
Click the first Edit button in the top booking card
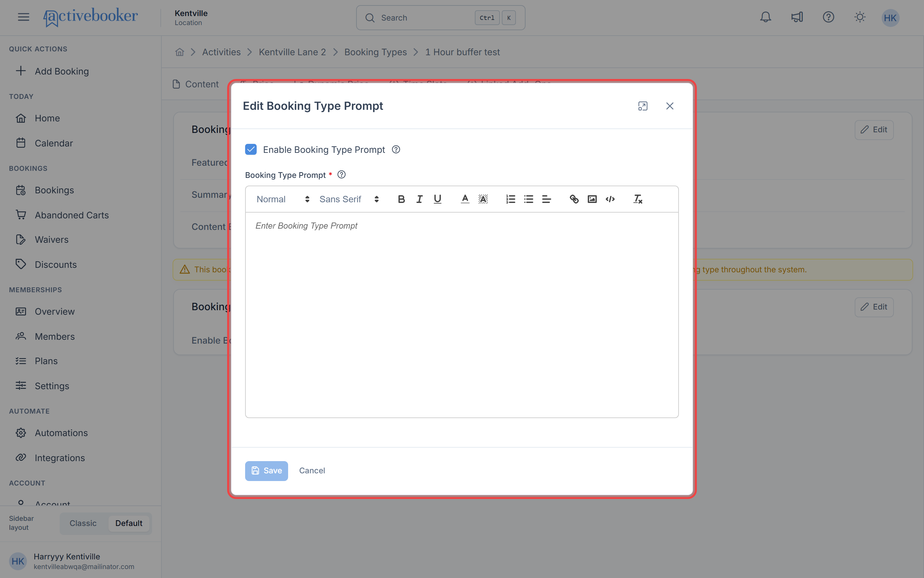tap(874, 130)
